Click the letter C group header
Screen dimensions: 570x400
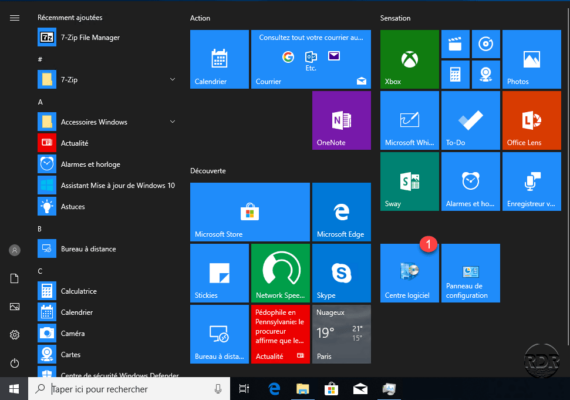(x=40, y=271)
